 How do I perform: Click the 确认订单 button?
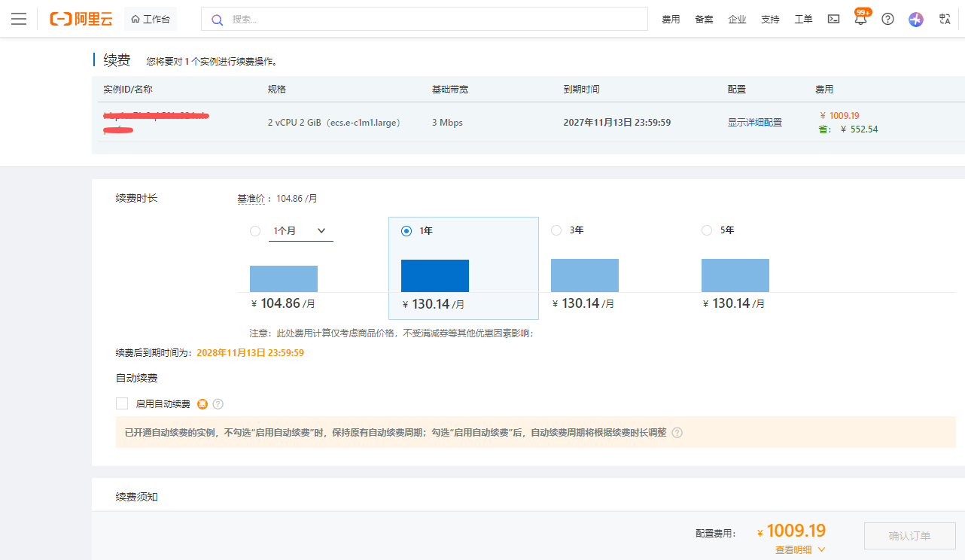pyautogui.click(x=909, y=536)
